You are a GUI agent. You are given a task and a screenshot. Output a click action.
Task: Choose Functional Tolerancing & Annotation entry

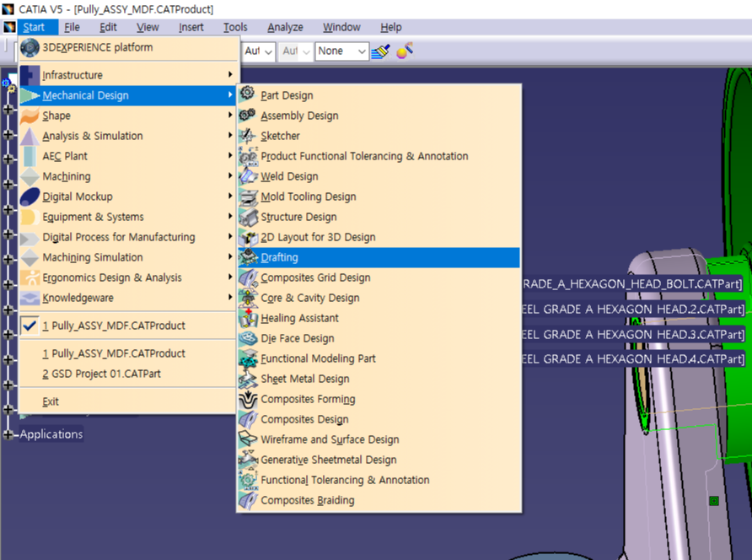[379, 480]
